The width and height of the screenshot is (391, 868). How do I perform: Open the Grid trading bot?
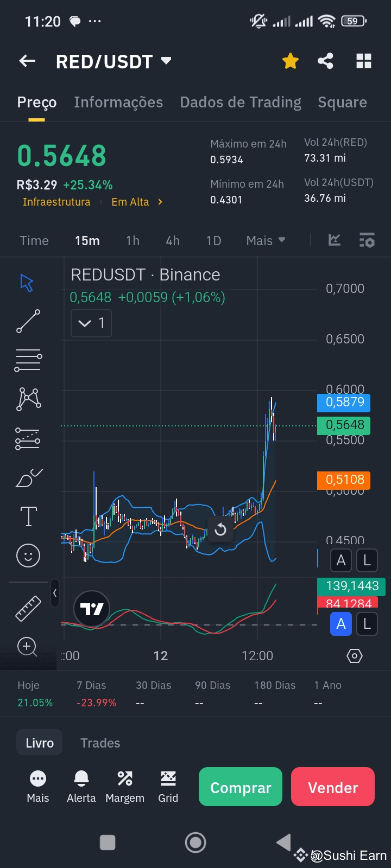168,787
